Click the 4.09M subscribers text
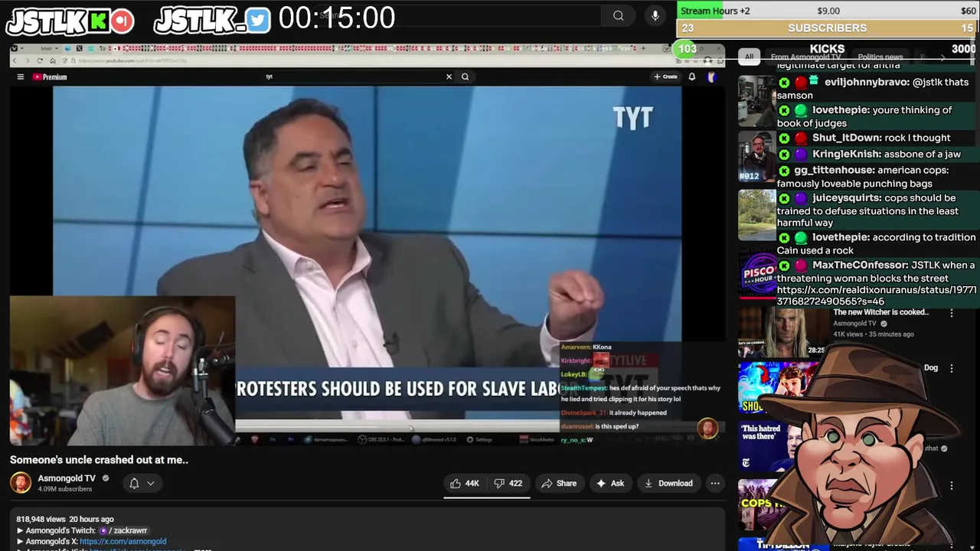Image resolution: width=980 pixels, height=551 pixels. tap(65, 489)
